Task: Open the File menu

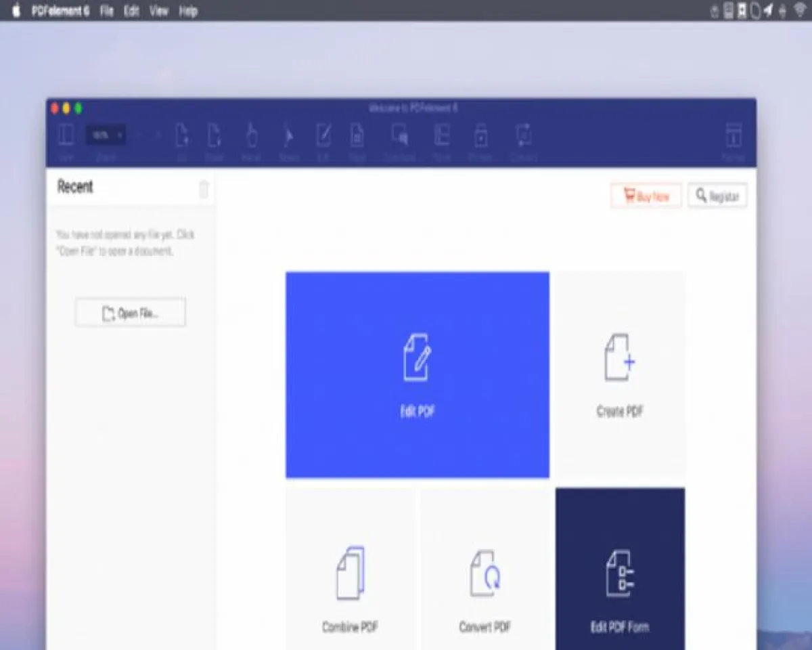Action: pos(107,11)
